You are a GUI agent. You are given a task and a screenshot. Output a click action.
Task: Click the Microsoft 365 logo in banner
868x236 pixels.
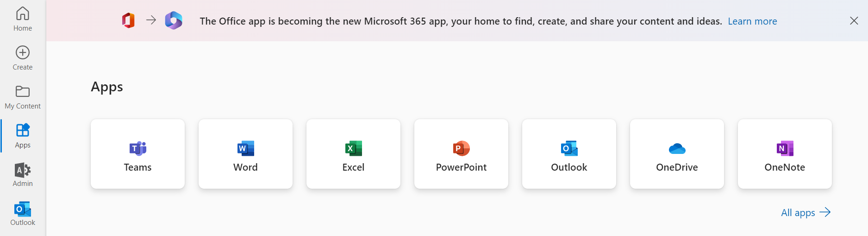click(174, 20)
